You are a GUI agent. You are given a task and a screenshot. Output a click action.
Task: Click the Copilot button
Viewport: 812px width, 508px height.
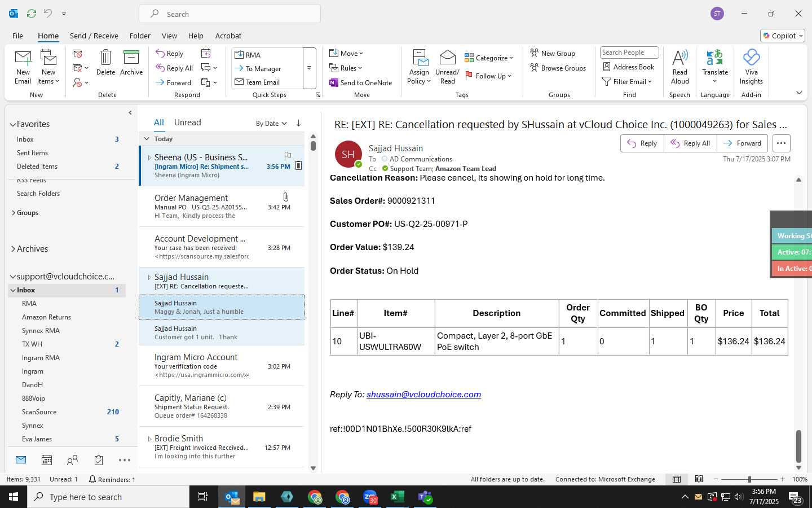click(x=783, y=36)
